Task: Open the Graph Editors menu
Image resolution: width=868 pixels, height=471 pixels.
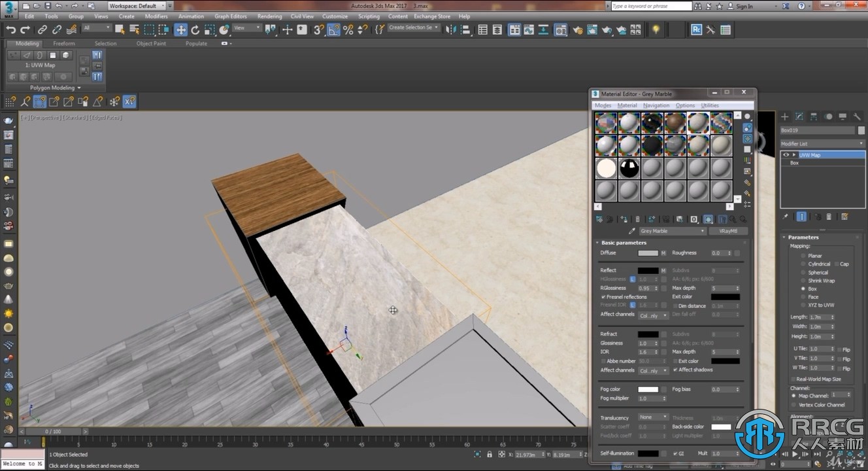Action: click(231, 16)
